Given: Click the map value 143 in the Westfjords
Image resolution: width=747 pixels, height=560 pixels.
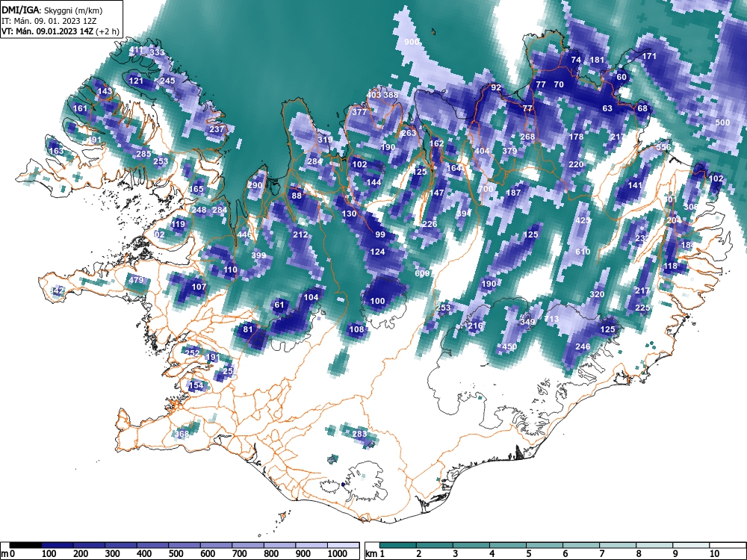Looking at the screenshot, I should tap(105, 91).
